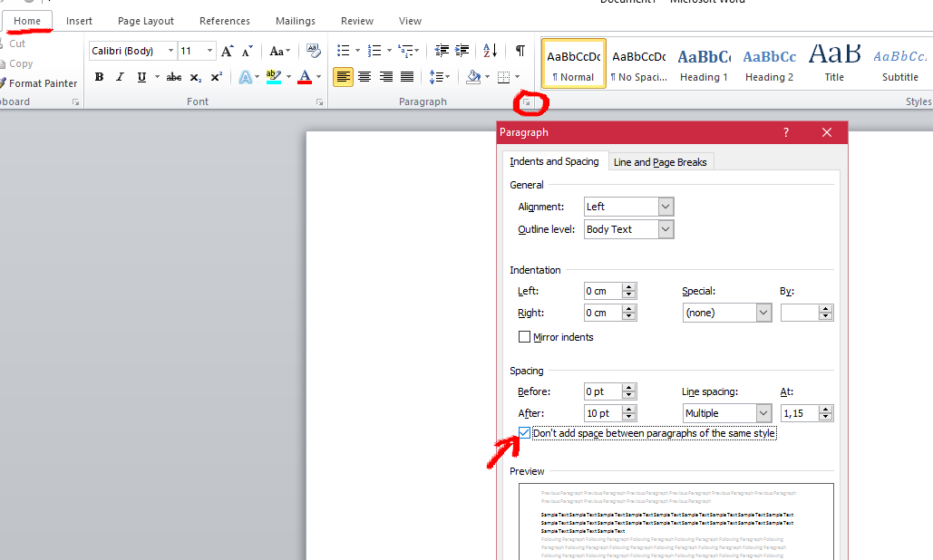The height and width of the screenshot is (560, 933).
Task: Click Left indentation field
Action: coord(603,291)
